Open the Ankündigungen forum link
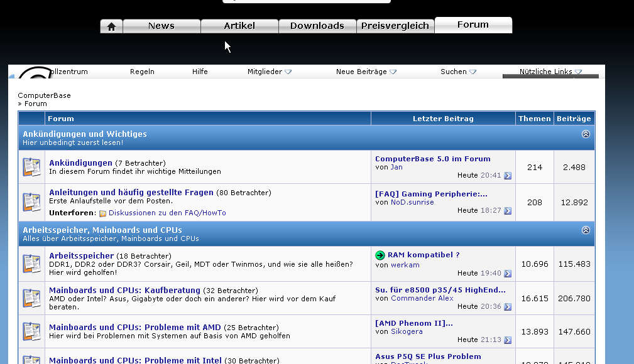This screenshot has height=364, width=634. tap(80, 163)
